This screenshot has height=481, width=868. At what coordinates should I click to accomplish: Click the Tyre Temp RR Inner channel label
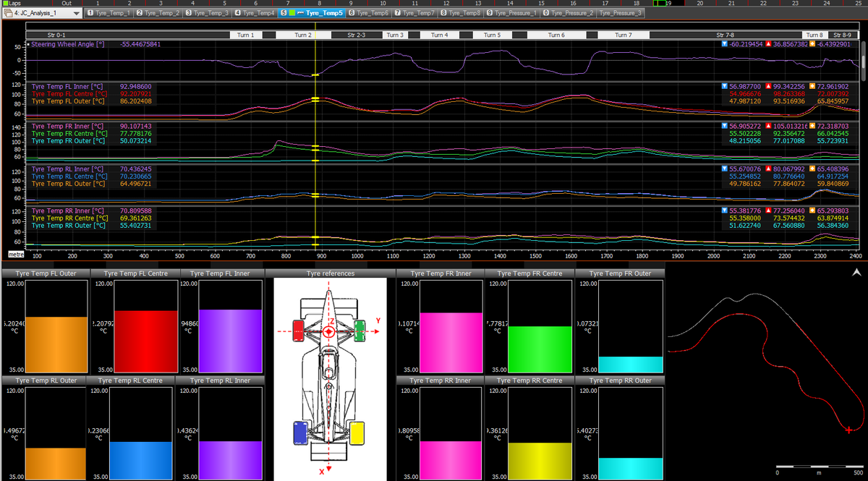point(68,210)
